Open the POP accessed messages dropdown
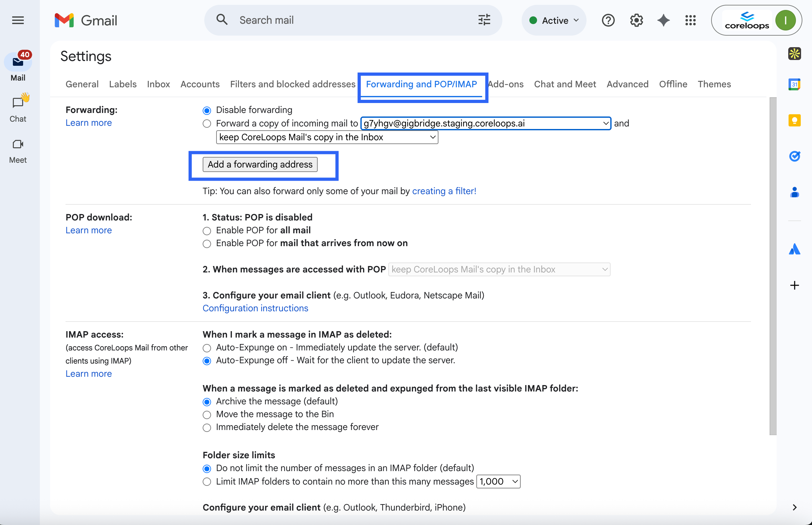 (499, 270)
